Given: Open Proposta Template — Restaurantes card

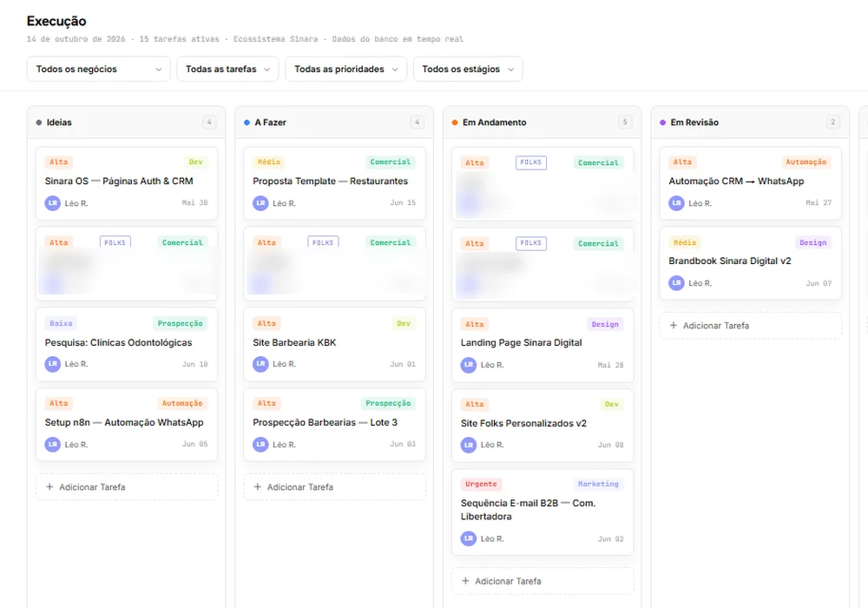Looking at the screenshot, I should coord(335,183).
